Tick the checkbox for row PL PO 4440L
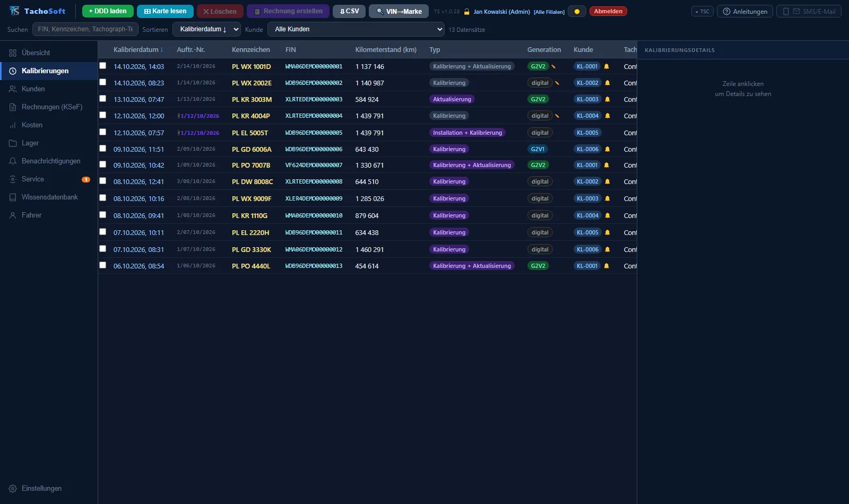This screenshot has width=849, height=504. [103, 265]
